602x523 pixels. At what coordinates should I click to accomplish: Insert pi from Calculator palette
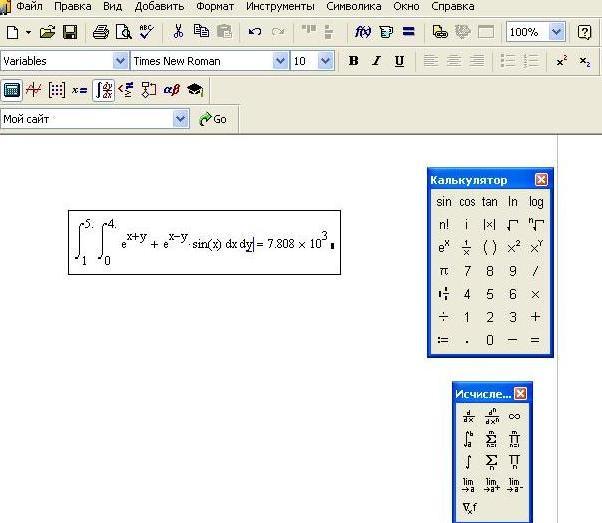[x=444, y=271]
